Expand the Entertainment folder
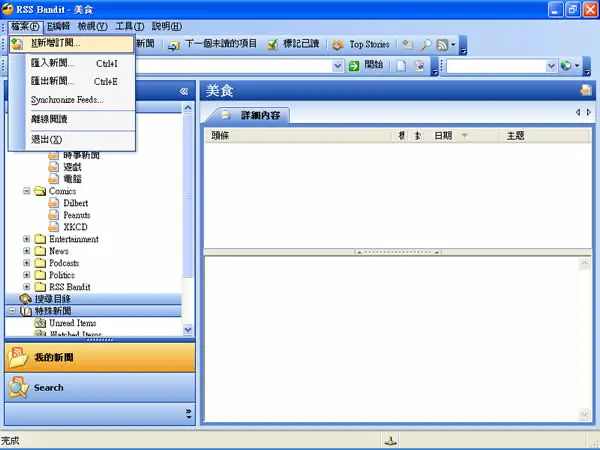The height and width of the screenshot is (450, 600). tap(26, 239)
